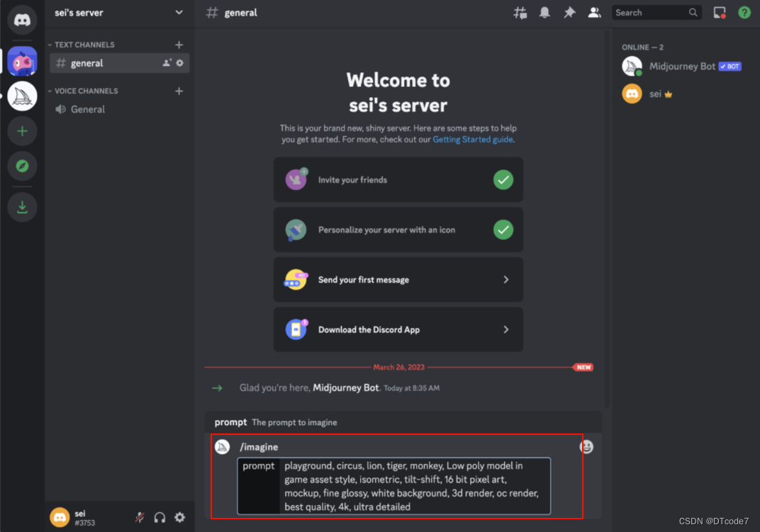Click the search magnifier icon
This screenshot has width=760, height=532.
tap(693, 13)
